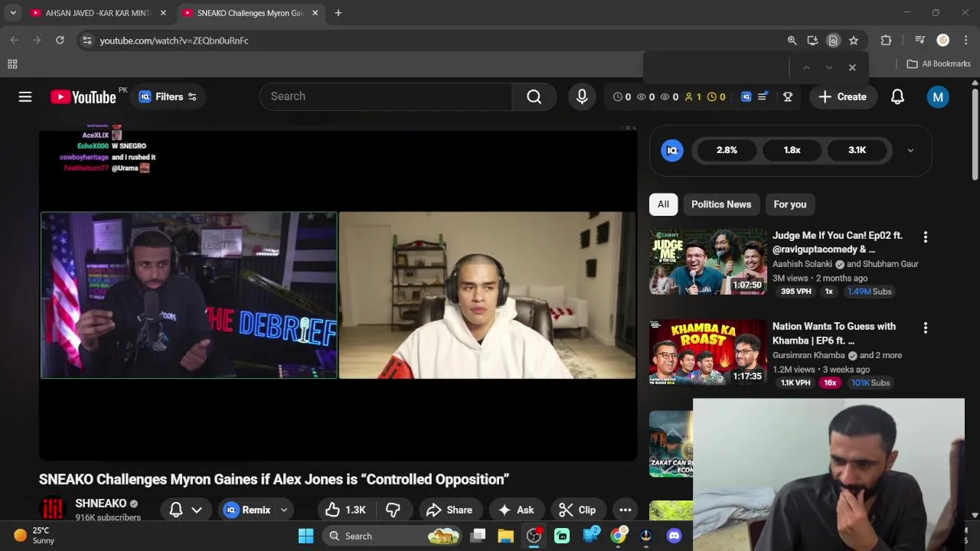Dislike the video
Screen dimensions: 980x551
pyautogui.click(x=393, y=510)
